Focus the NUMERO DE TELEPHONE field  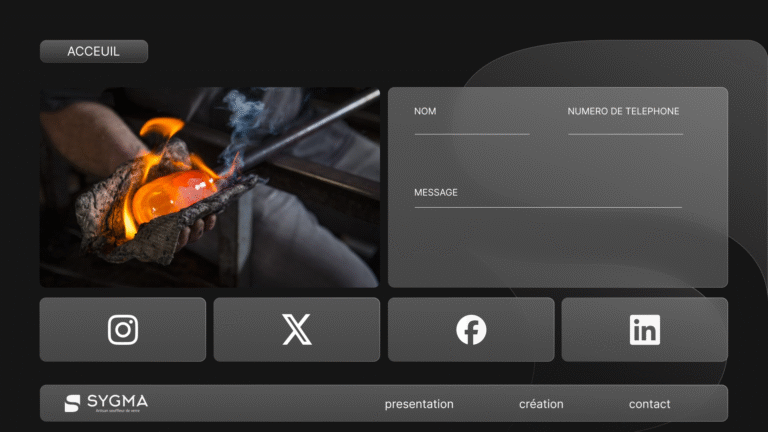625,120
